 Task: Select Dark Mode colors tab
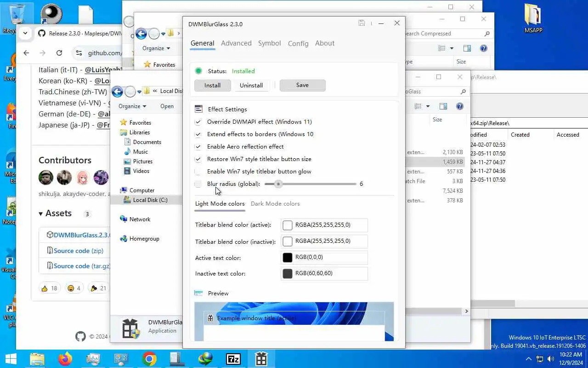point(275,204)
